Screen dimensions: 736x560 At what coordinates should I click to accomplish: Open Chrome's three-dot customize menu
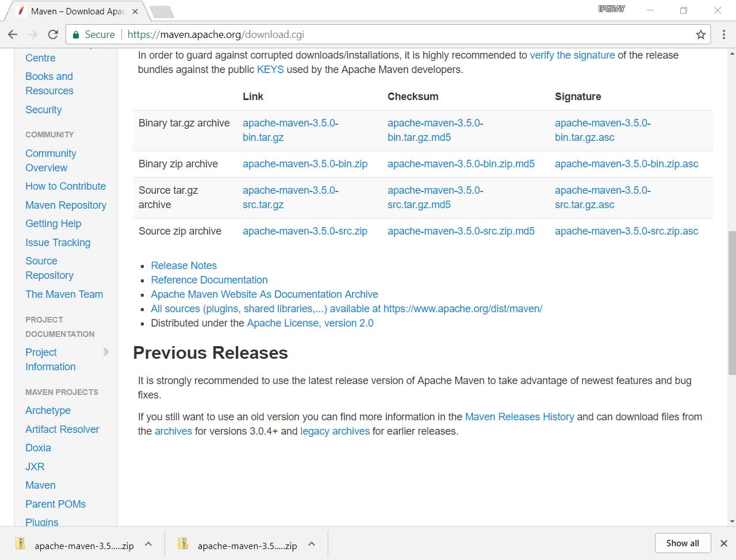pos(723,34)
